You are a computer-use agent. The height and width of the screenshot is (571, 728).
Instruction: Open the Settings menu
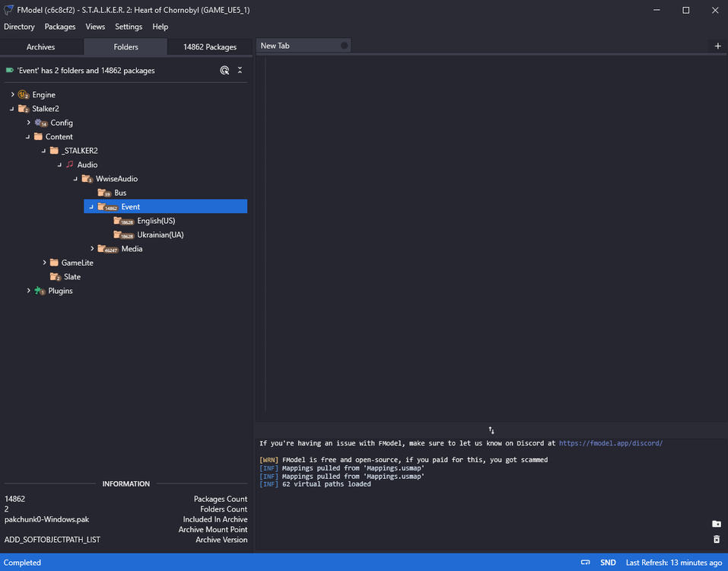pos(129,27)
